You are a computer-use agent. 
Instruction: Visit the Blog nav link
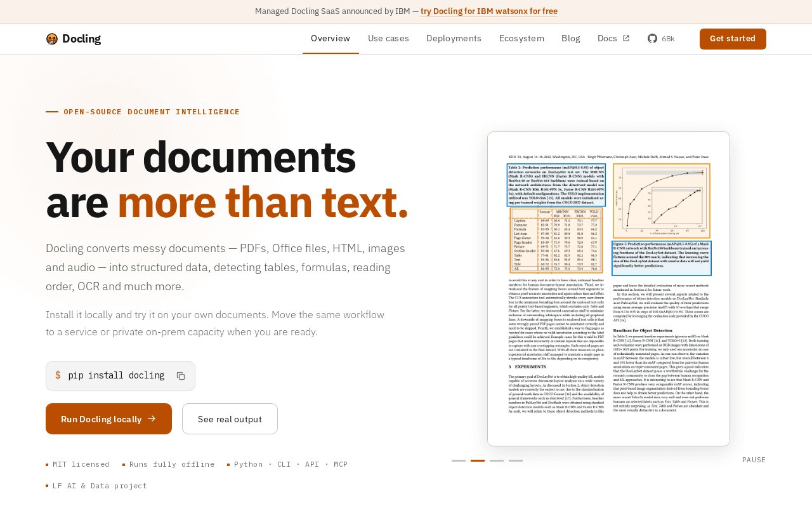[x=571, y=39]
